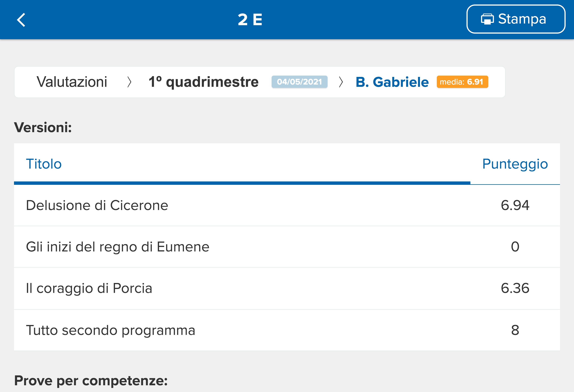Select Il coraggio di Porcia row
The width and height of the screenshot is (574, 392).
click(287, 288)
